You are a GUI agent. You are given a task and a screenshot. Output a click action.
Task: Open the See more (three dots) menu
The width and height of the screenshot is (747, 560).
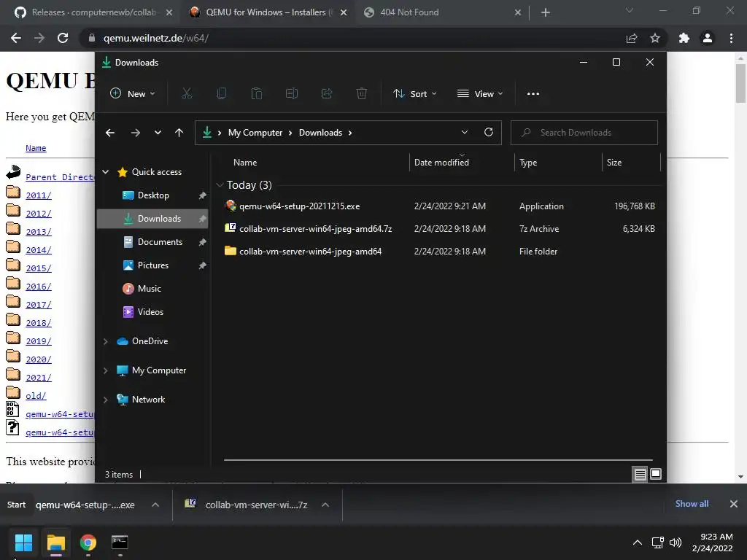point(533,94)
